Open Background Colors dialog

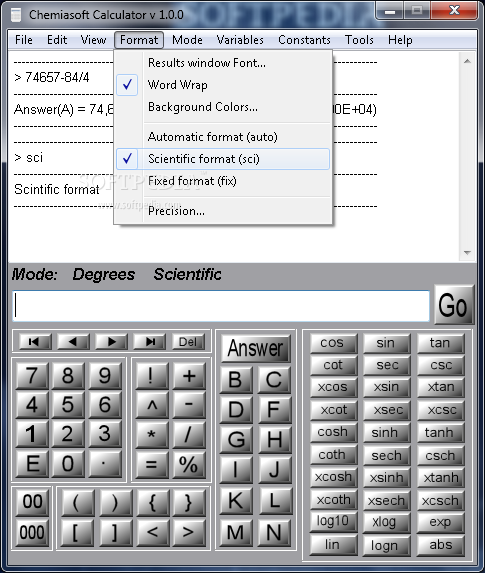(223, 107)
